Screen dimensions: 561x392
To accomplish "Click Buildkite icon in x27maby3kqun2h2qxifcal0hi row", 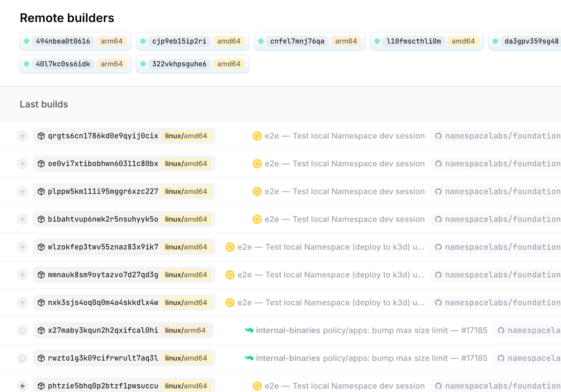I will (x=249, y=330).
